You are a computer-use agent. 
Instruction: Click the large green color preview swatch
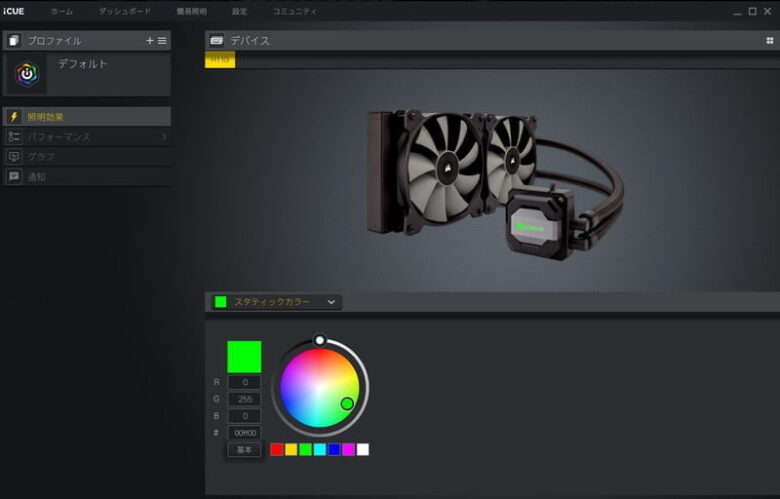tap(244, 357)
